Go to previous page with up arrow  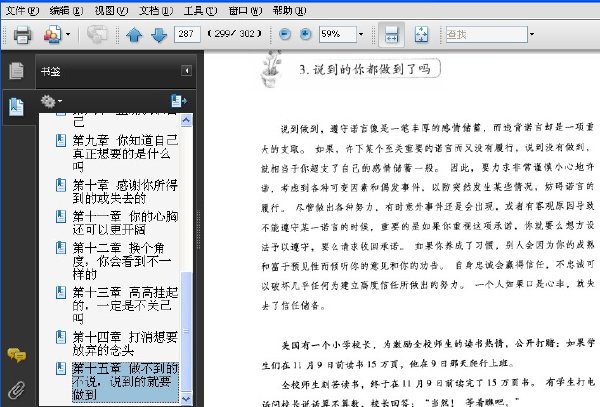point(134,35)
